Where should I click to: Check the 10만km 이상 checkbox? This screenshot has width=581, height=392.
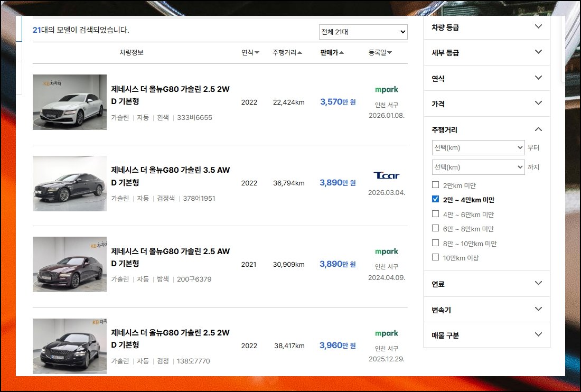[436, 257]
